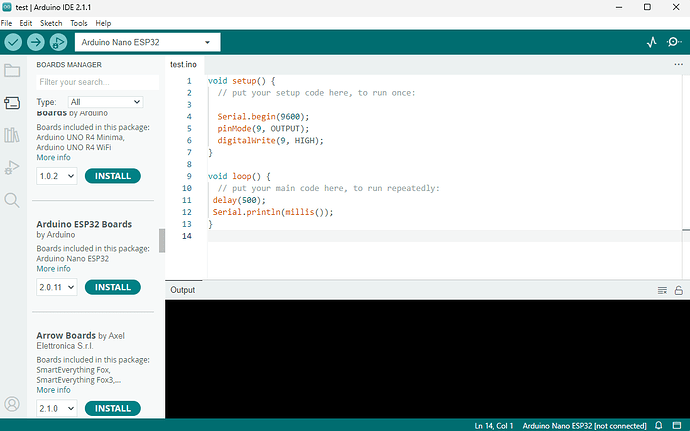The image size is (690, 431).
Task: Click the empty line 14 in the editor
Action: [x=444, y=236]
